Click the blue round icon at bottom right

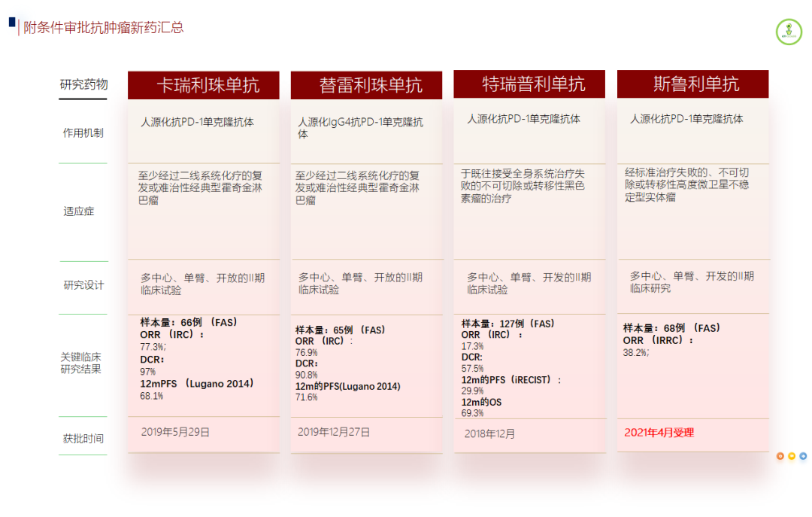tap(803, 456)
